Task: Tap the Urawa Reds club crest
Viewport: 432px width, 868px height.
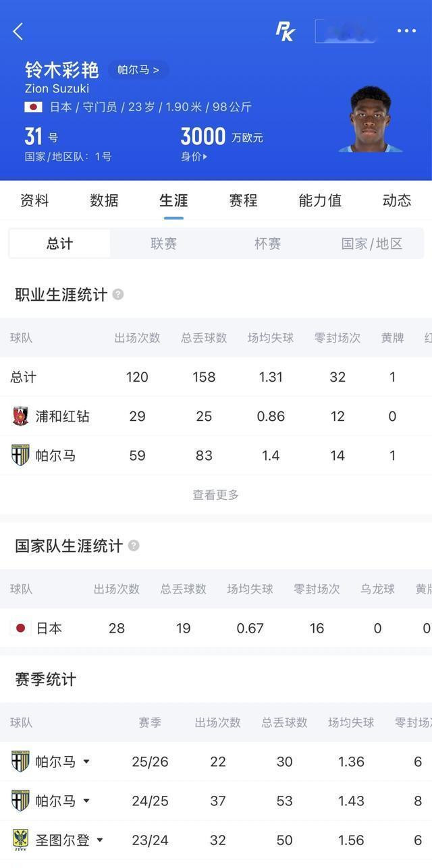Action: coord(20,416)
